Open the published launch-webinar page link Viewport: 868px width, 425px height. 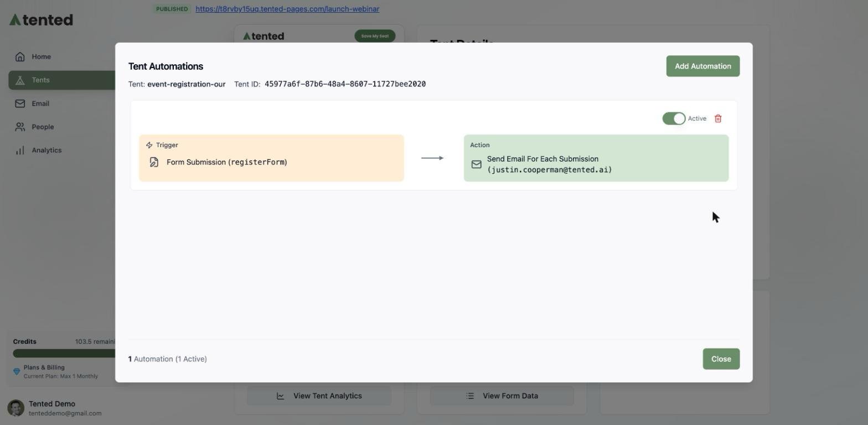pyautogui.click(x=287, y=9)
